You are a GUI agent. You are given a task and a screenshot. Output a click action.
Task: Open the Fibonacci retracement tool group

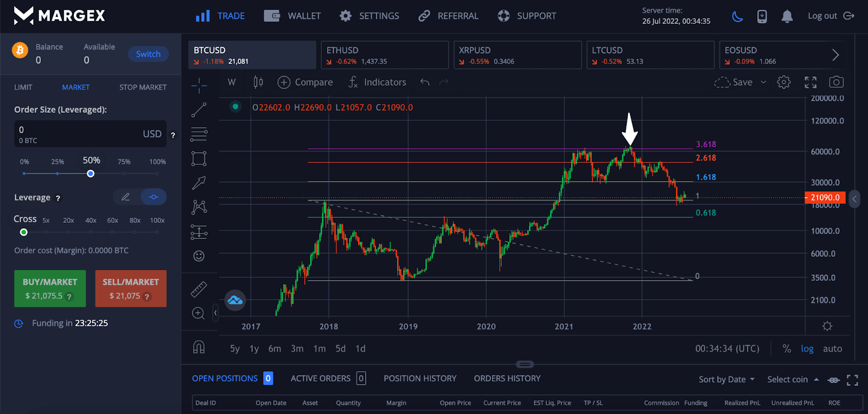tap(199, 134)
